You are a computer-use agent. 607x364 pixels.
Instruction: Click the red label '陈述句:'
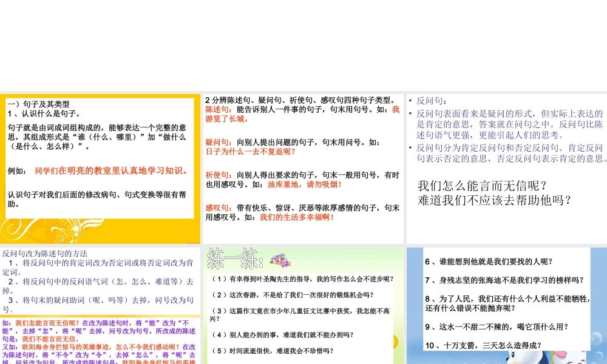pos(219,109)
